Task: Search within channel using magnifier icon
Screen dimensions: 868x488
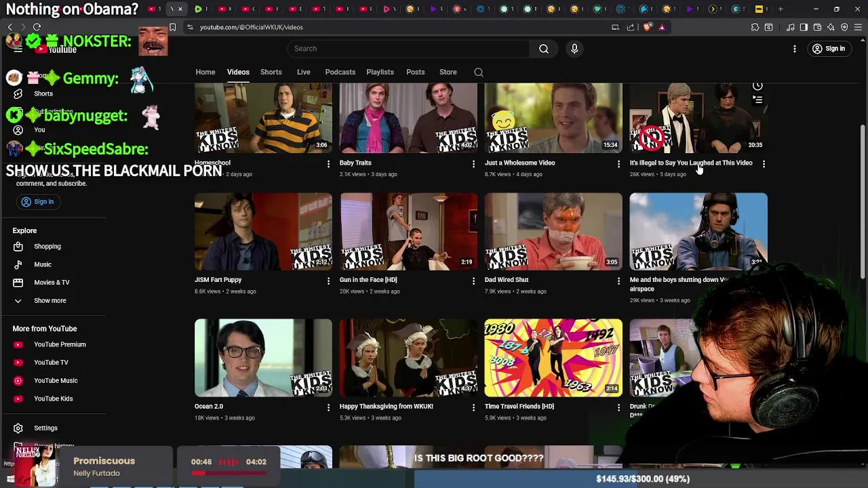Action: 479,73
